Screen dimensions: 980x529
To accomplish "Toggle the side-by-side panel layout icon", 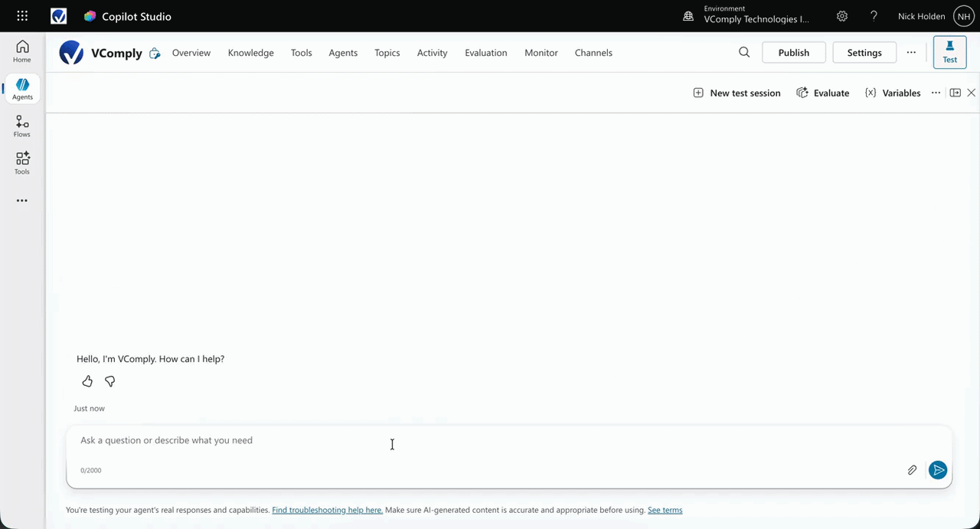I will [955, 93].
